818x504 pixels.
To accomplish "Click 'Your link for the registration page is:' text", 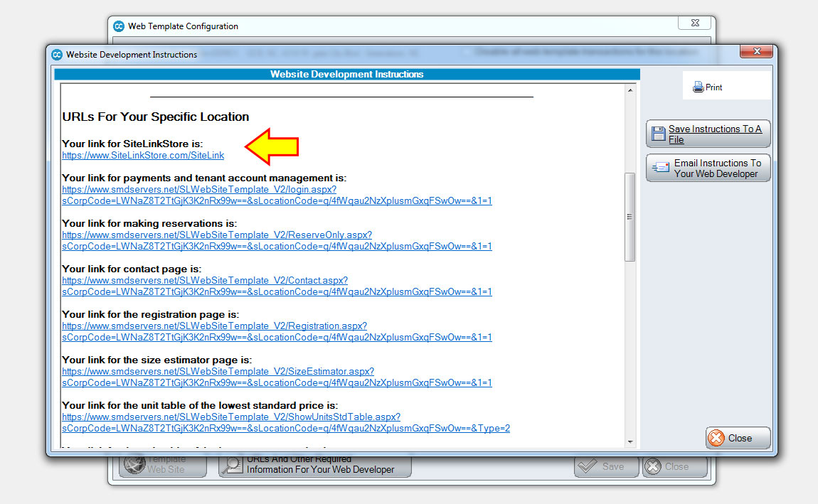I will click(x=151, y=314).
